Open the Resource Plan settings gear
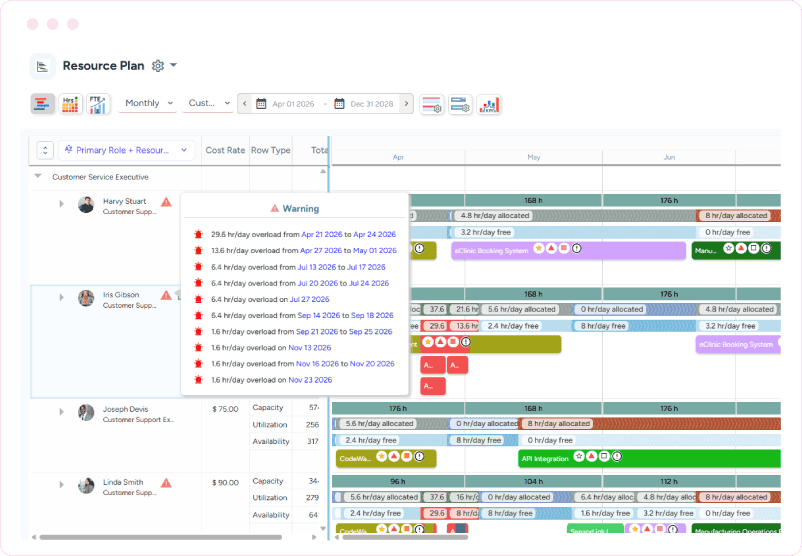This screenshot has width=802, height=556. tap(158, 66)
